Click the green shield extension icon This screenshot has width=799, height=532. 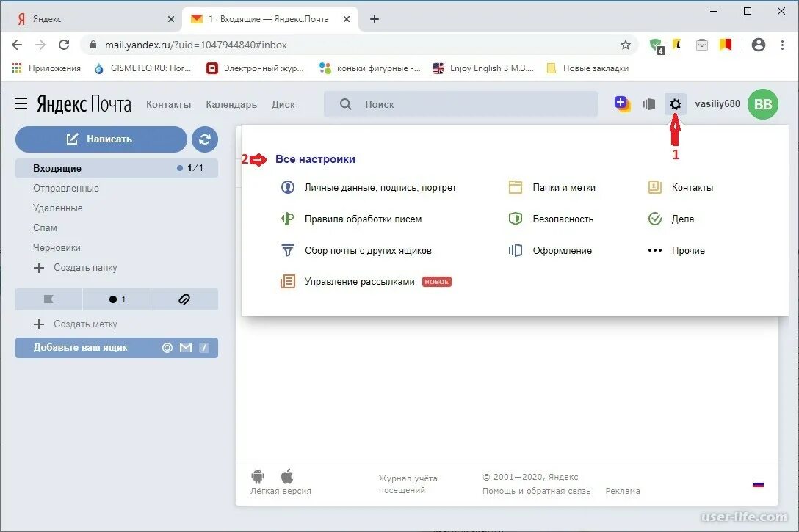[x=657, y=45]
